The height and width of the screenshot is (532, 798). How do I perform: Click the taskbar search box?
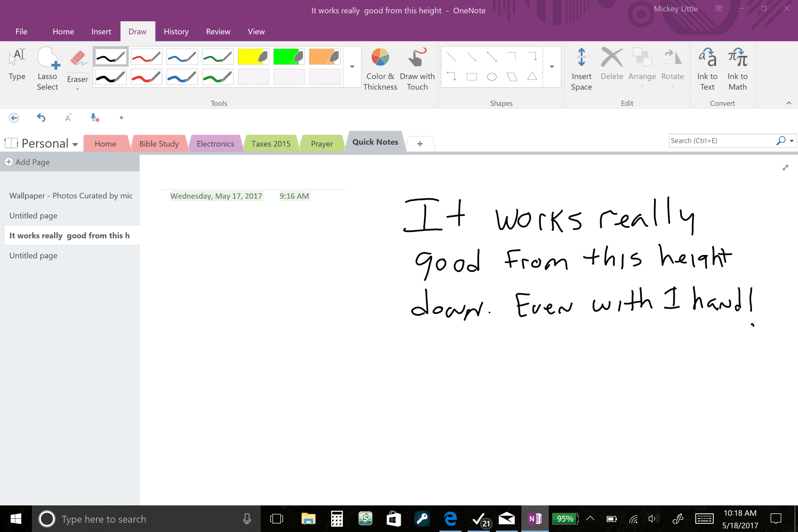coord(146,519)
